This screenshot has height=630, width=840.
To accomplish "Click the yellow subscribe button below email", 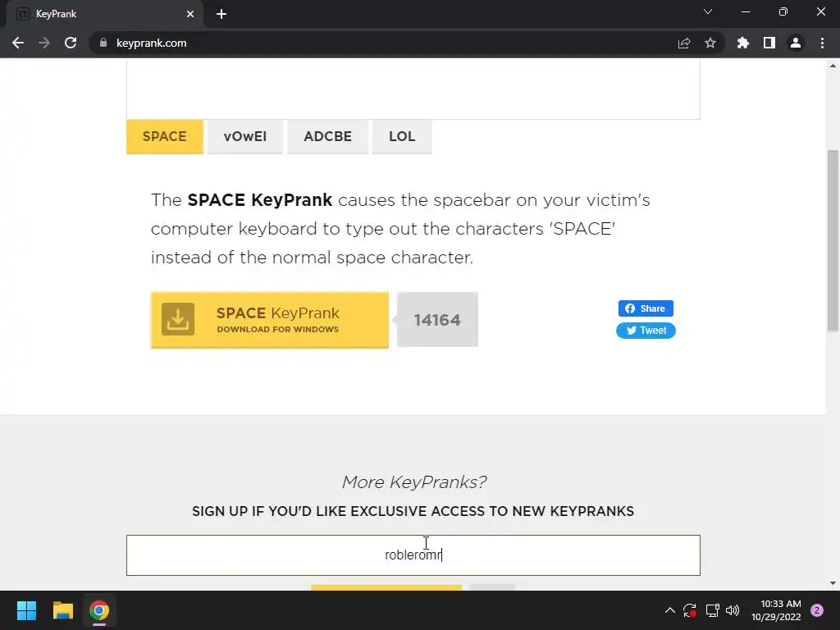I will click(x=386, y=587).
